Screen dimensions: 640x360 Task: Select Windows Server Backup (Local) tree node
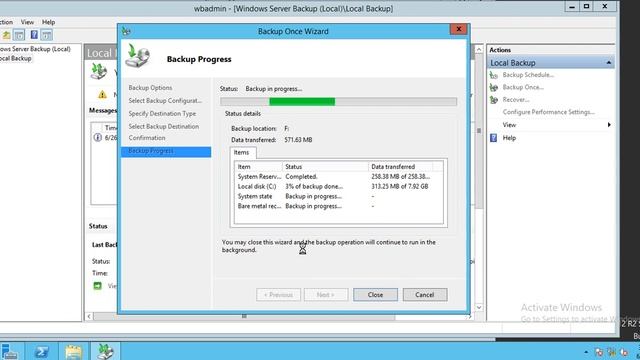point(35,49)
